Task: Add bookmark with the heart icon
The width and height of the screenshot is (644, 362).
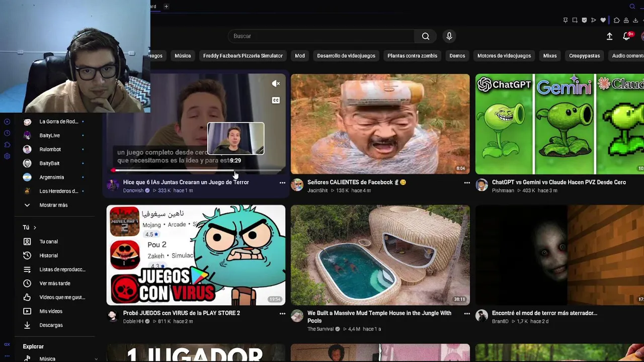Action: (x=603, y=20)
